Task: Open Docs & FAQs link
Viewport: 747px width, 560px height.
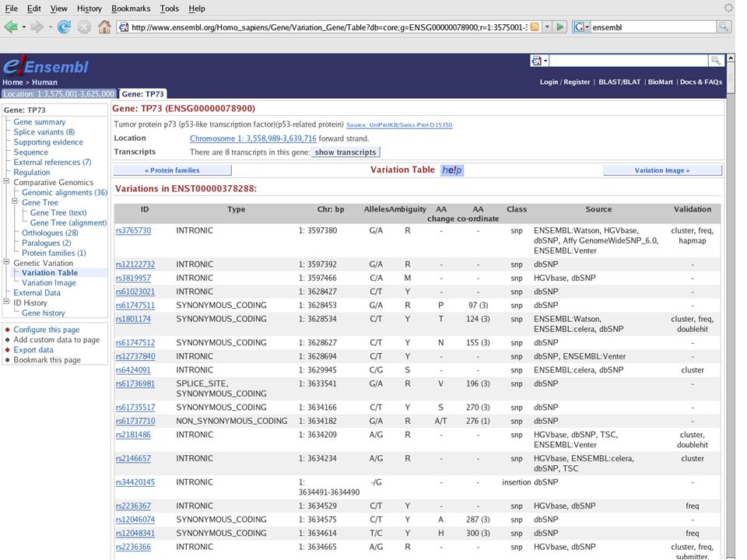Action: 701,82
